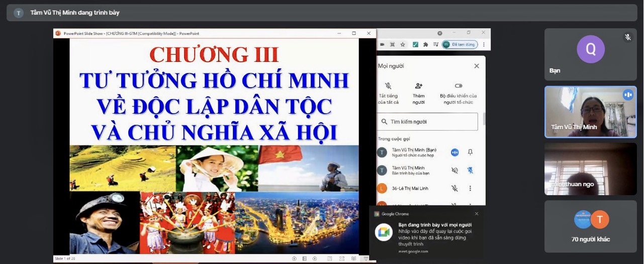Click the 'Tìm kiếm người' search field
Viewport: 644px width, 264px height.
coord(428,122)
